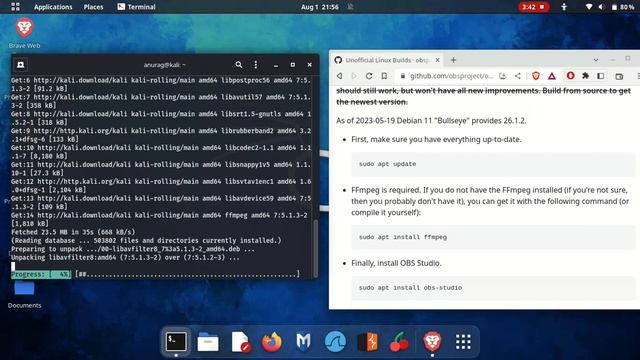Image resolution: width=640 pixels, height=360 pixels.
Task: Click the github.com address bar
Action: (x=451, y=76)
